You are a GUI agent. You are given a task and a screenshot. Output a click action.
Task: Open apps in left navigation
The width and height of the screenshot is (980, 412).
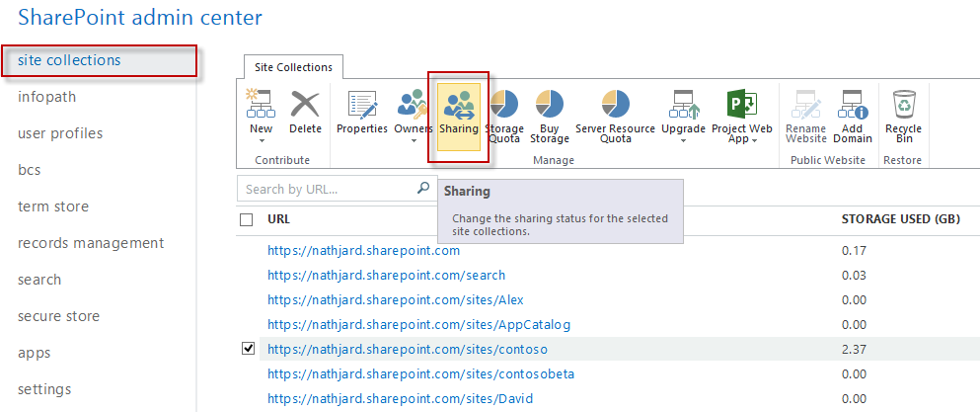coord(34,353)
